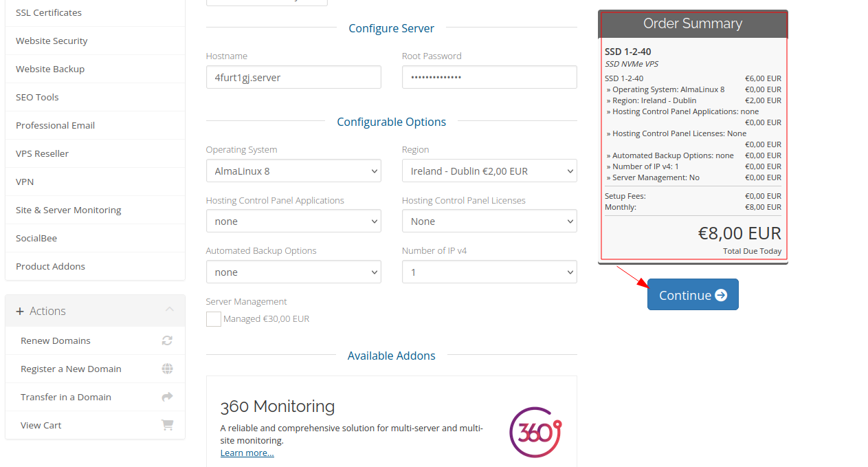Image resolution: width=868 pixels, height=467 pixels.
Task: Click the €8,00 EUR total amount
Action: coord(739,233)
